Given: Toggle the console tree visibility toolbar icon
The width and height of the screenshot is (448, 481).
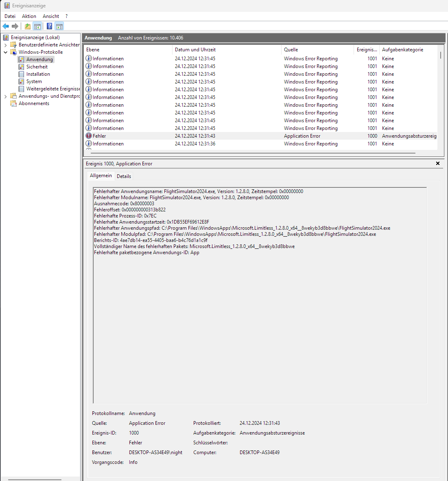Looking at the screenshot, I should pyautogui.click(x=37, y=26).
